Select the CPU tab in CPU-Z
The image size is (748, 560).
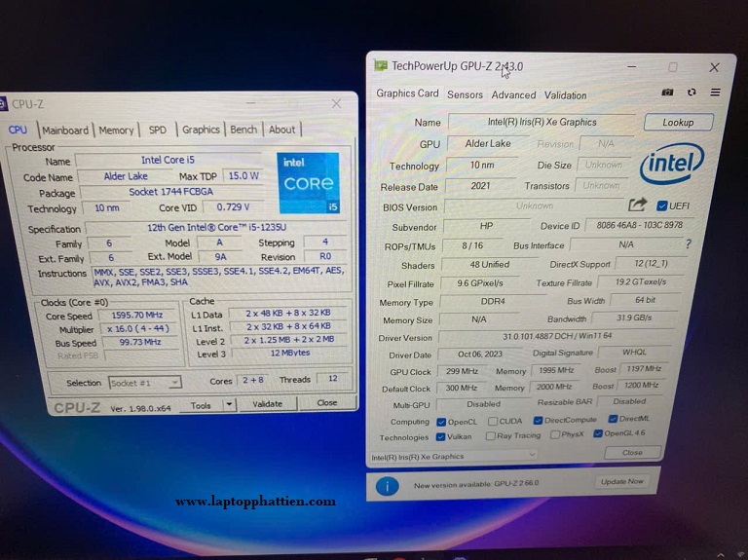coord(18,130)
